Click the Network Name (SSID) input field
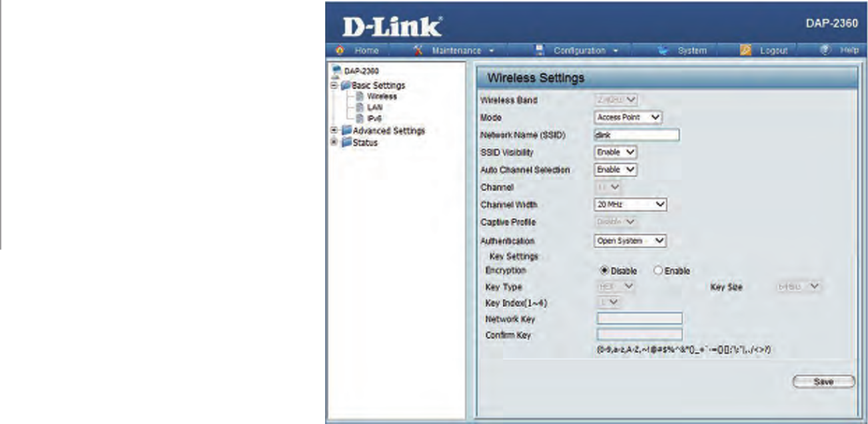The width and height of the screenshot is (868, 424). click(637, 135)
